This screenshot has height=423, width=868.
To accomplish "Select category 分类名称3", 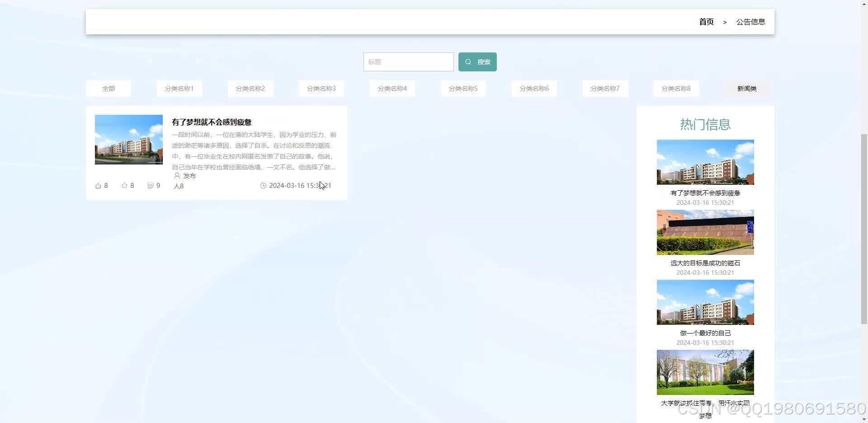I will (321, 88).
